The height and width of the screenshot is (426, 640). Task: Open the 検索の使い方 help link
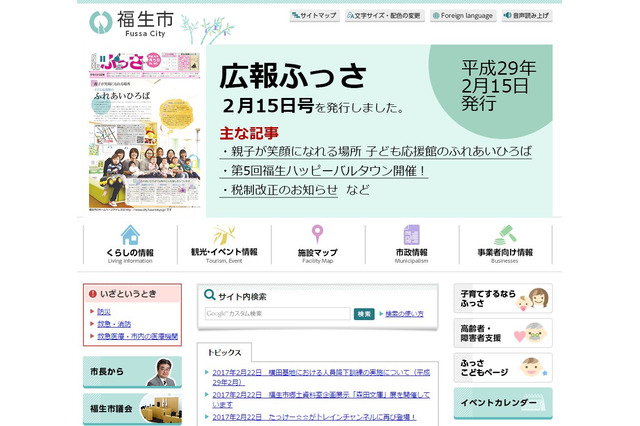coord(404,314)
